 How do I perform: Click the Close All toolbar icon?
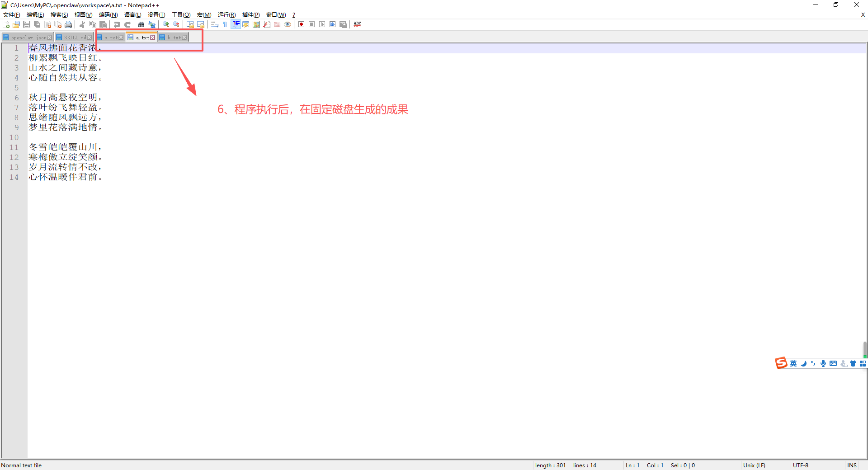click(58, 24)
